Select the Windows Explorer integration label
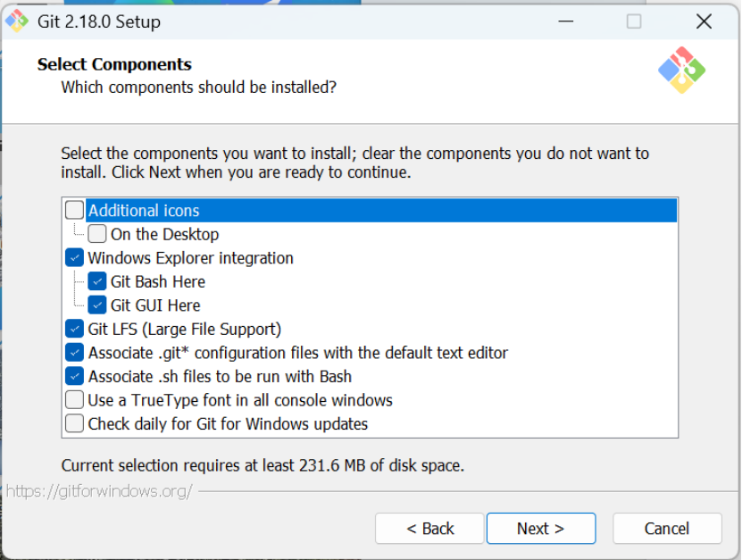Viewport: 742px width, 560px height. 191,258
